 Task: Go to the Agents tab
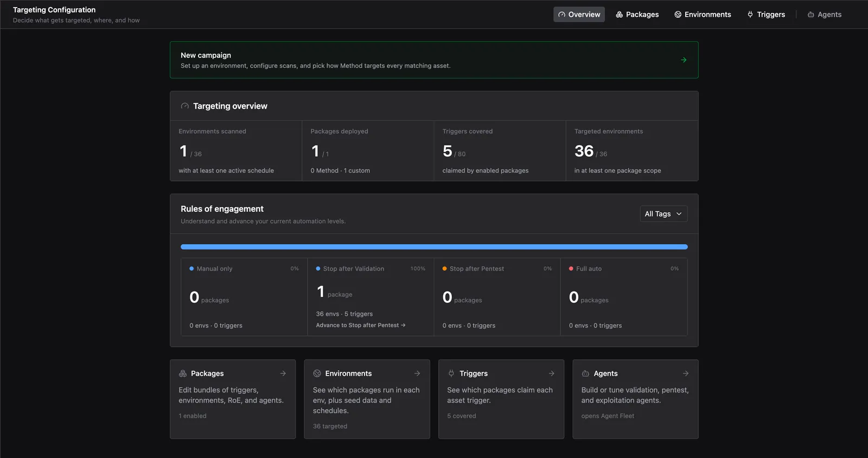pos(825,15)
